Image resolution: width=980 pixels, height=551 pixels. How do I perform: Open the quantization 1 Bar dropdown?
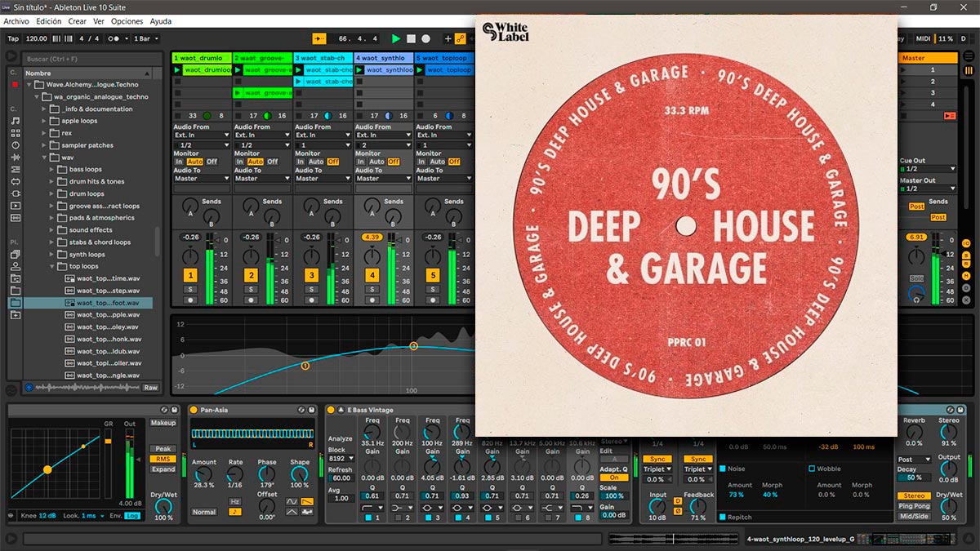[145, 38]
